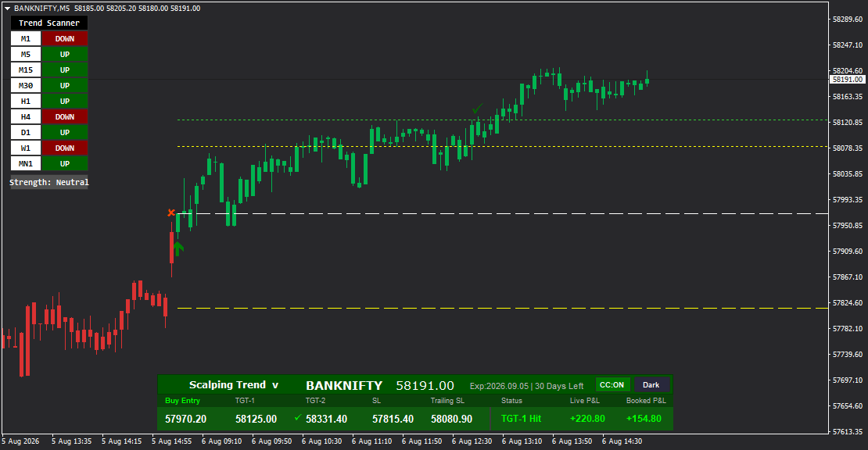Select the MN1 timeframe label
Screen dimensions: 868x450
click(26, 163)
